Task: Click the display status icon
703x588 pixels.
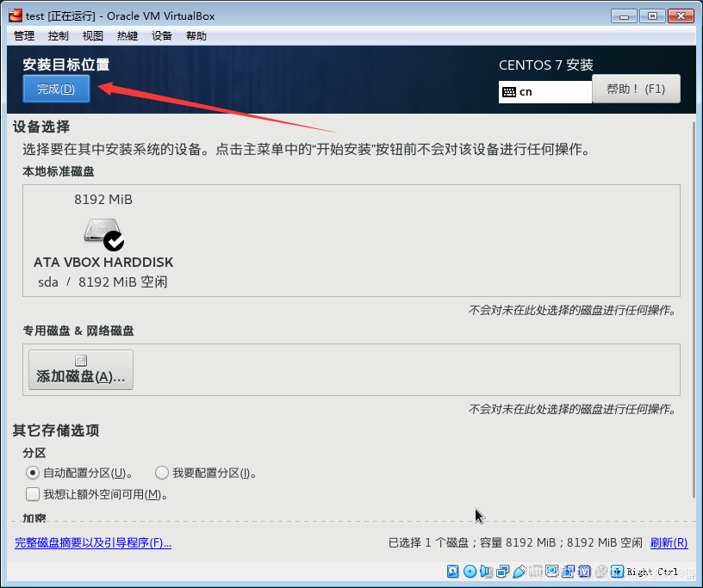Action: pyautogui.click(x=551, y=571)
